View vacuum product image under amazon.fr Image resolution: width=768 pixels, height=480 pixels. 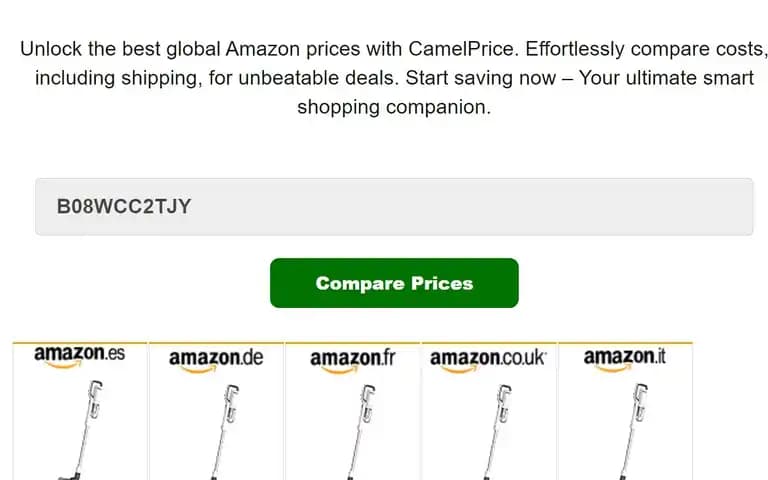coord(361,432)
